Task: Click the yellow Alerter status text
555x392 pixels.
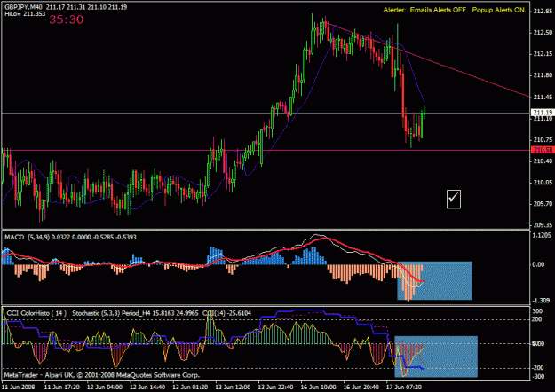Action: click(x=455, y=10)
